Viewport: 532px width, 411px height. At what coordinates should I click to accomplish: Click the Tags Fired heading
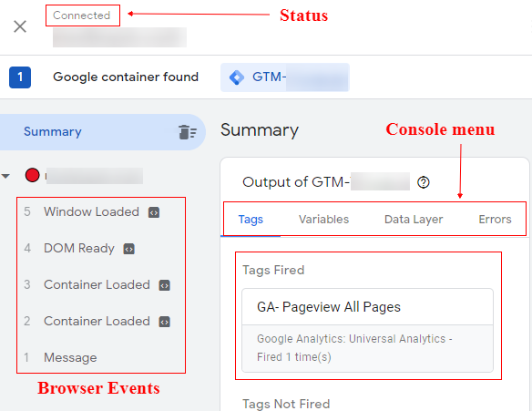(273, 270)
